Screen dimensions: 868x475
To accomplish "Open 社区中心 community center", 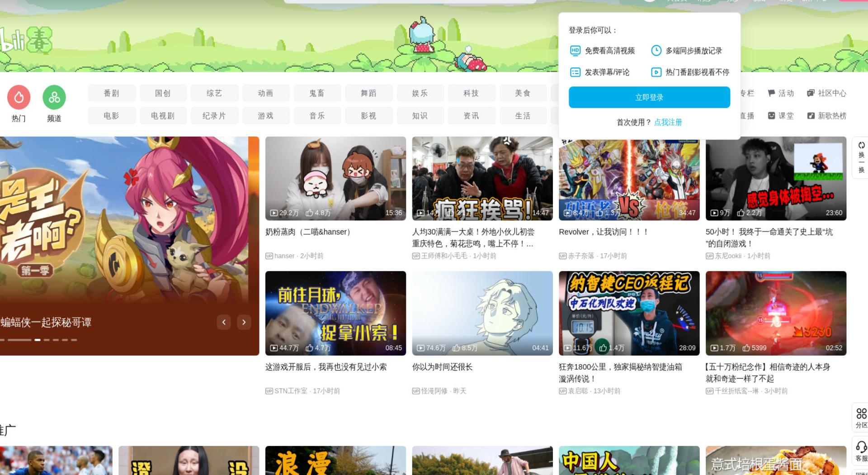I will tap(827, 93).
